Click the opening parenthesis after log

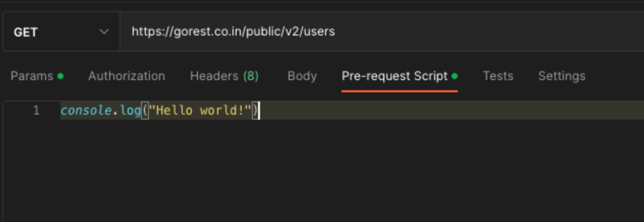(x=145, y=110)
